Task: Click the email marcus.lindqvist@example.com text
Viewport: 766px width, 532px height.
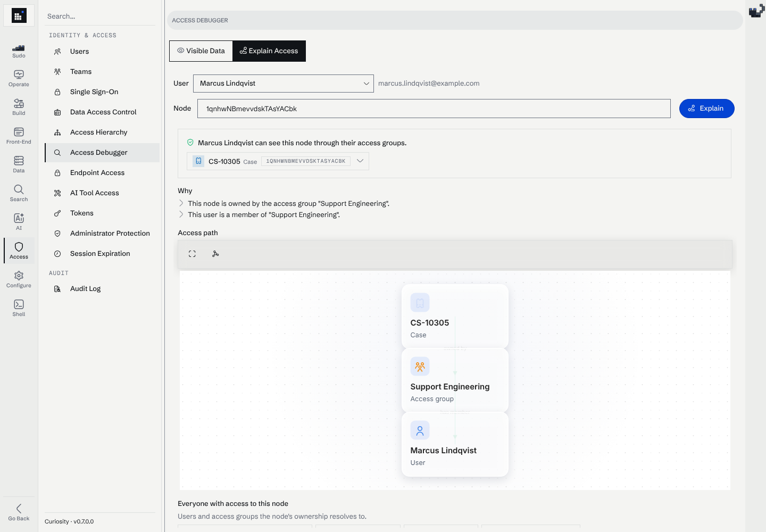Action: [429, 84]
